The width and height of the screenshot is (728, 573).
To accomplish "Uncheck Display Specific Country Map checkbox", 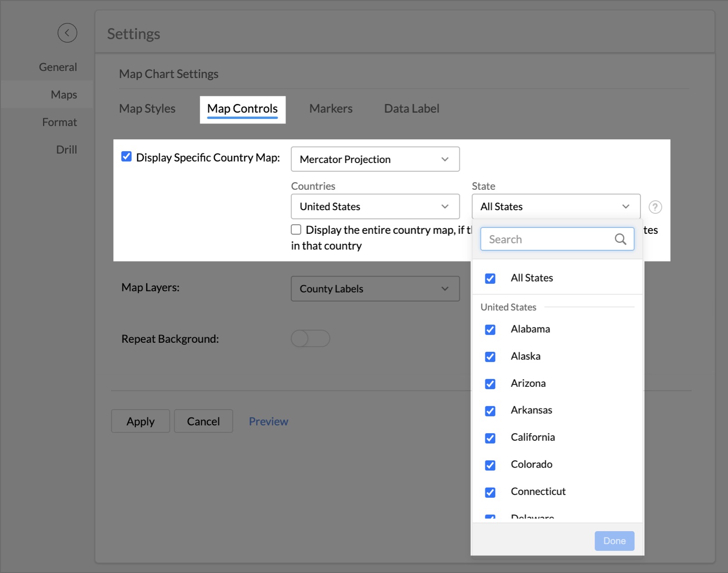I will click(x=127, y=157).
